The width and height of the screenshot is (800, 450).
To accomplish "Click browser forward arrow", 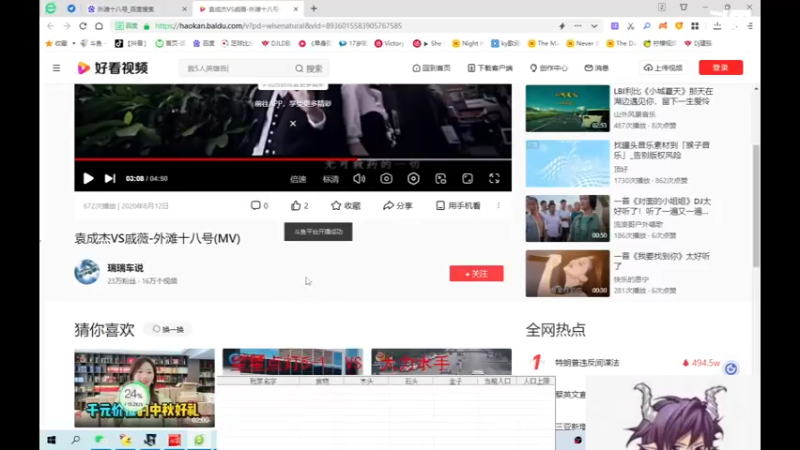I will tap(67, 26).
